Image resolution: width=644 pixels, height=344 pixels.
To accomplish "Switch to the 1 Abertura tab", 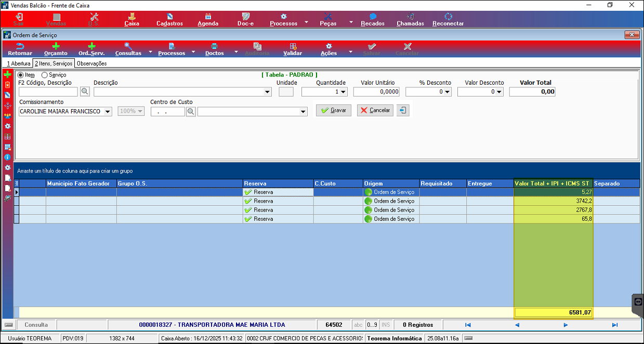I will [18, 63].
